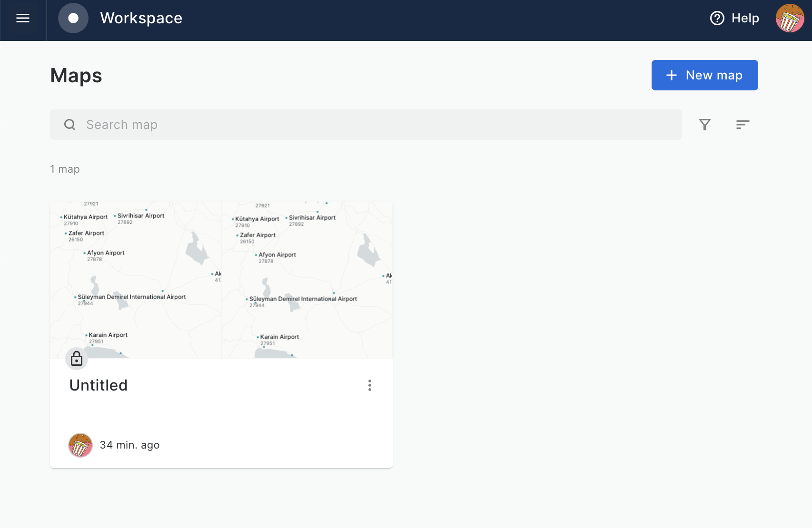This screenshot has height=528, width=812.
Task: Click the Workspace title in header
Action: (x=141, y=18)
